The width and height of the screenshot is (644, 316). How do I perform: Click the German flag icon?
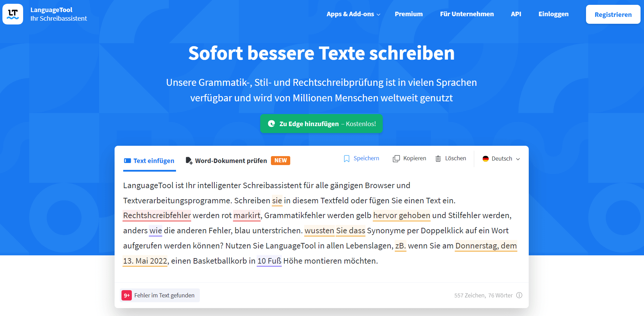point(486,159)
